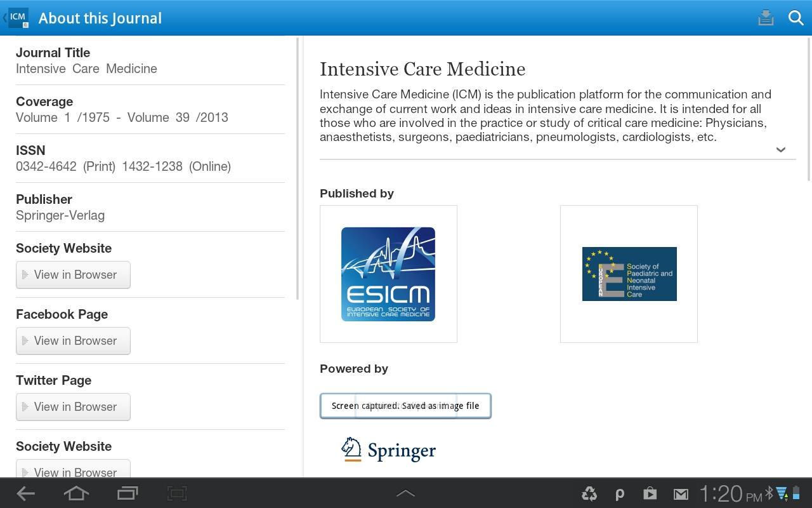Image resolution: width=812 pixels, height=508 pixels.
Task: Open ESPNIC Paediatric and Neonatal society logo
Action: click(629, 274)
